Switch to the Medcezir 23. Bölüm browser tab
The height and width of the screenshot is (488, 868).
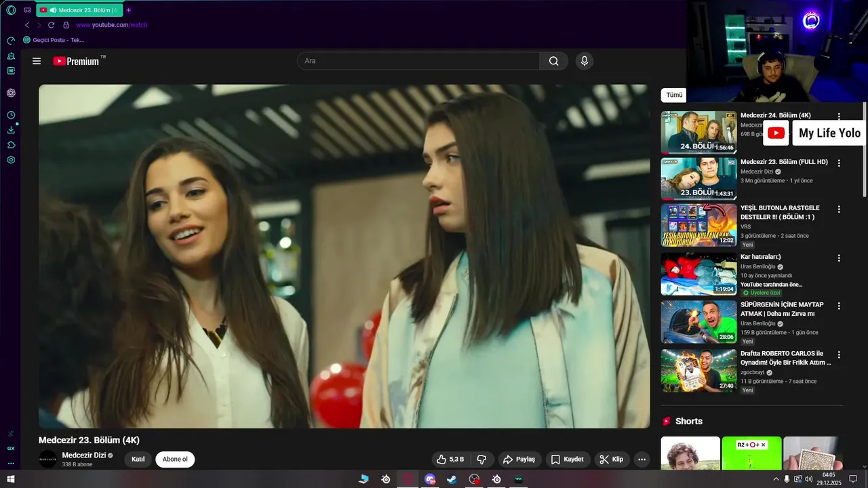click(80, 10)
